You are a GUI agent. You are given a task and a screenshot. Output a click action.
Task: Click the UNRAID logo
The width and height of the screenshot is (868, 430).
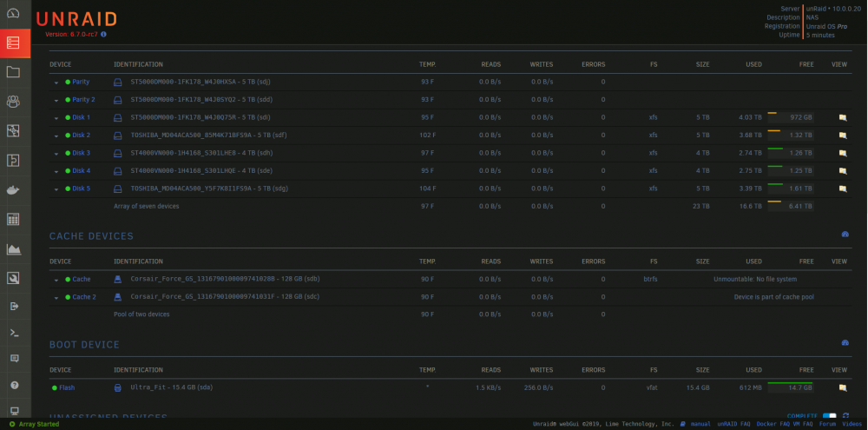click(76, 19)
